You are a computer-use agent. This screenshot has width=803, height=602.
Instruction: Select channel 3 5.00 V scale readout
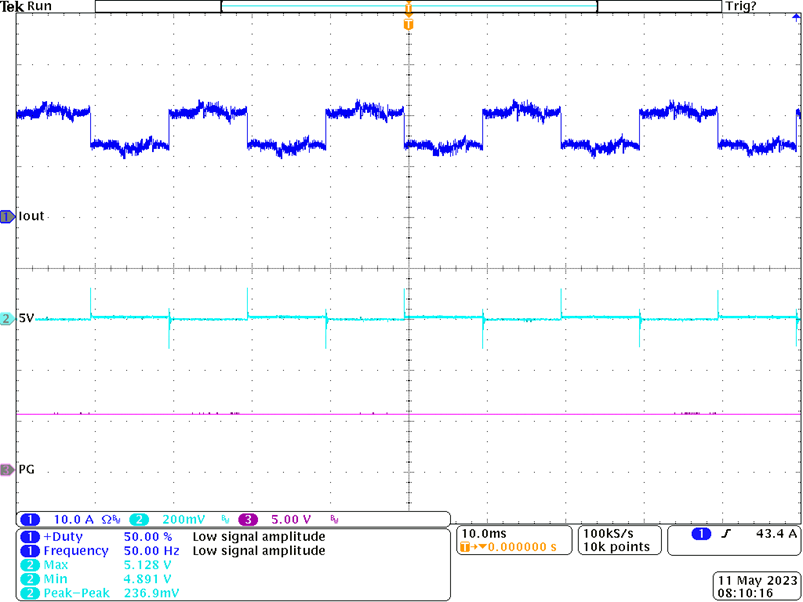pyautogui.click(x=291, y=520)
